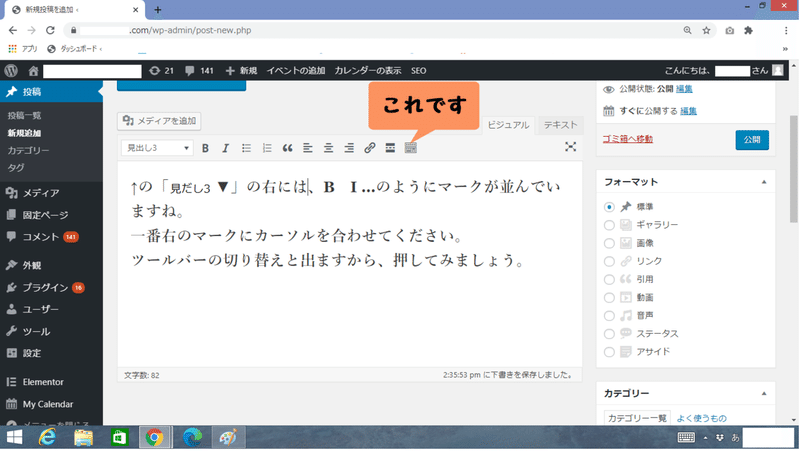
Task: Insert or edit a link
Action: (369, 148)
